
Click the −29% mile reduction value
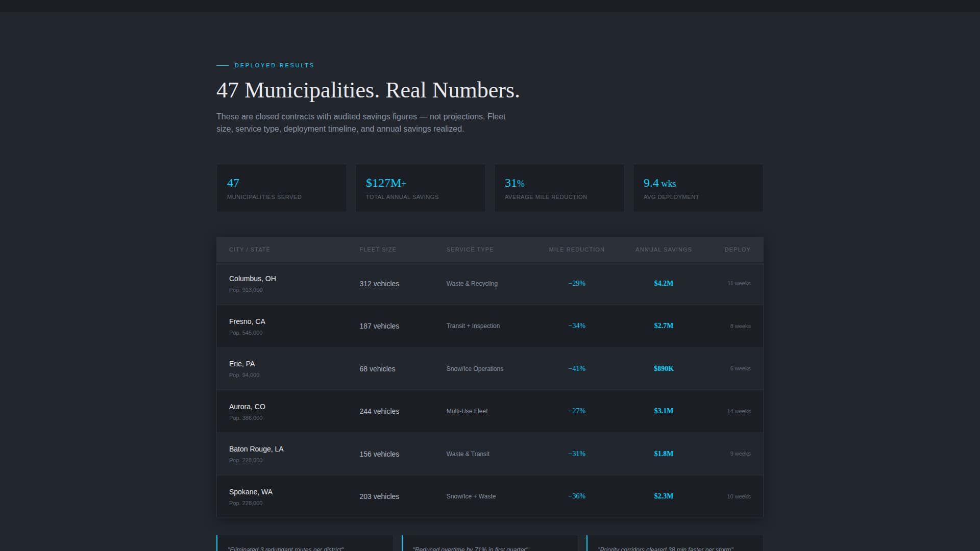click(x=577, y=283)
